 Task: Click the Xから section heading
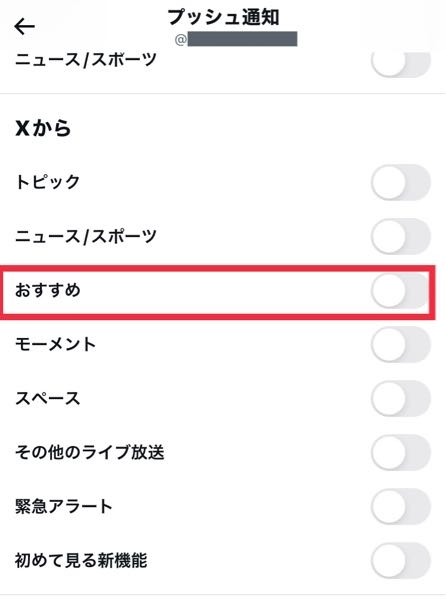[43, 128]
